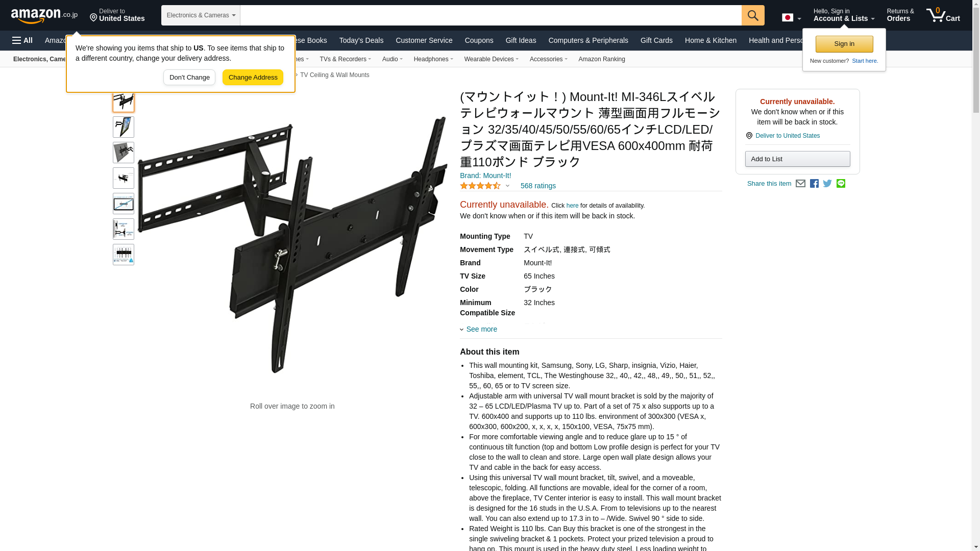The height and width of the screenshot is (551, 980).
Task: Click the search magnifier button
Action: coord(753,15)
